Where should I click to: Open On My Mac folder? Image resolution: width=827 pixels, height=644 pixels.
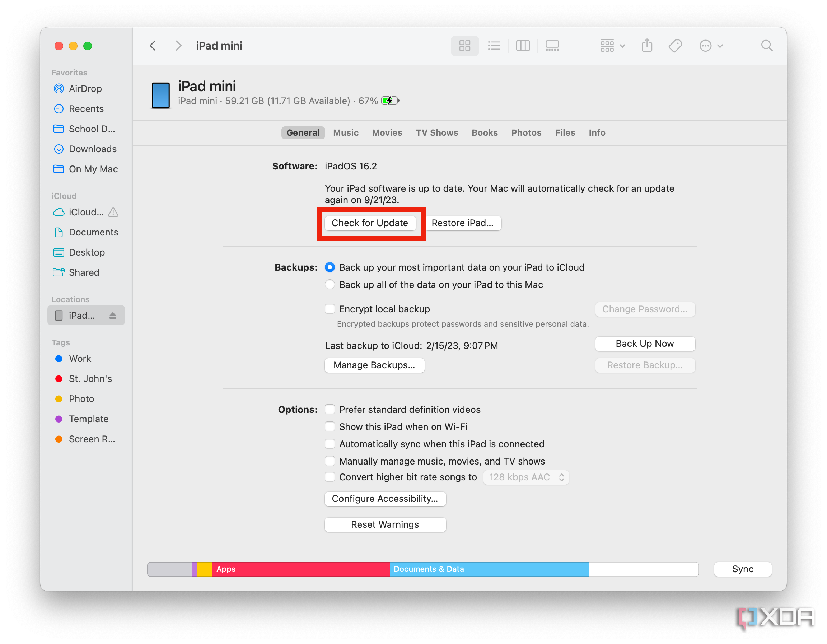(85, 169)
